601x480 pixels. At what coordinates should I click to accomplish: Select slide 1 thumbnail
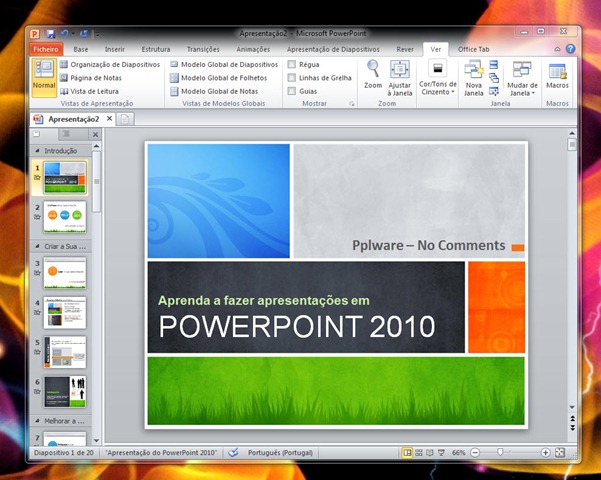(65, 178)
